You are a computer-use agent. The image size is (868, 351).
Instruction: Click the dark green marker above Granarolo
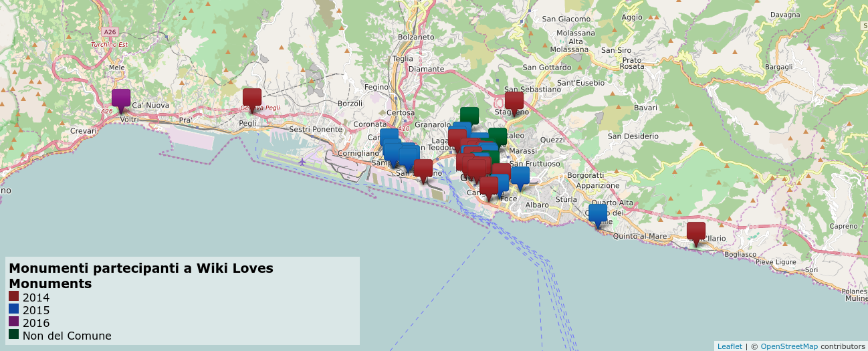point(469,115)
